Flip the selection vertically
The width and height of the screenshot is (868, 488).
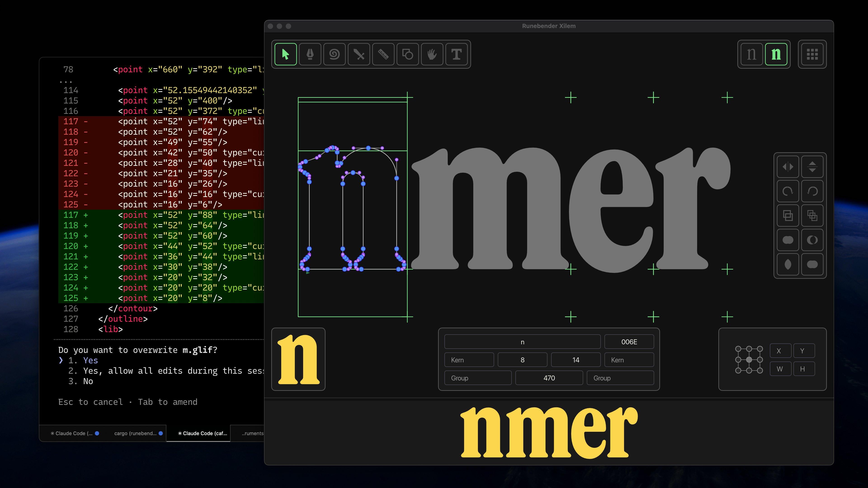point(812,167)
